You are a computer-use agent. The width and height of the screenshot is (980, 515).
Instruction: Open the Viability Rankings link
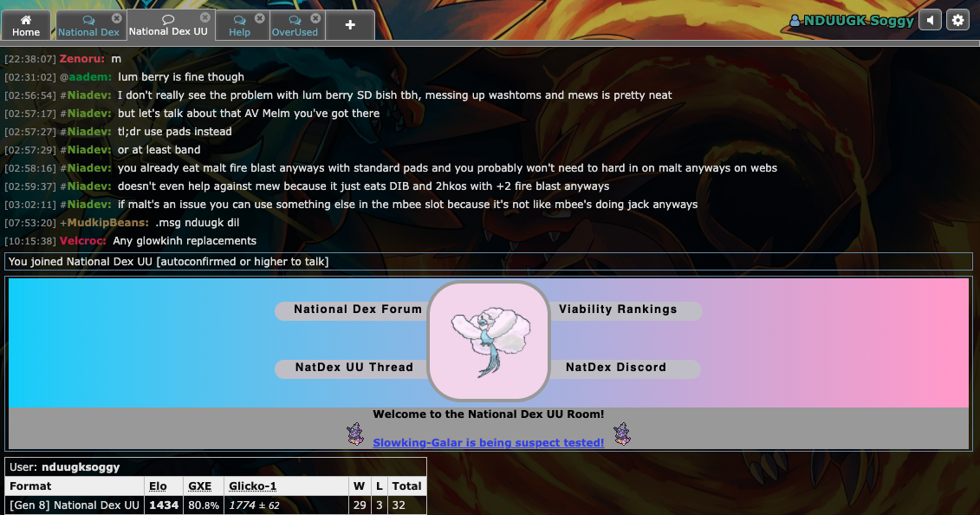point(618,310)
